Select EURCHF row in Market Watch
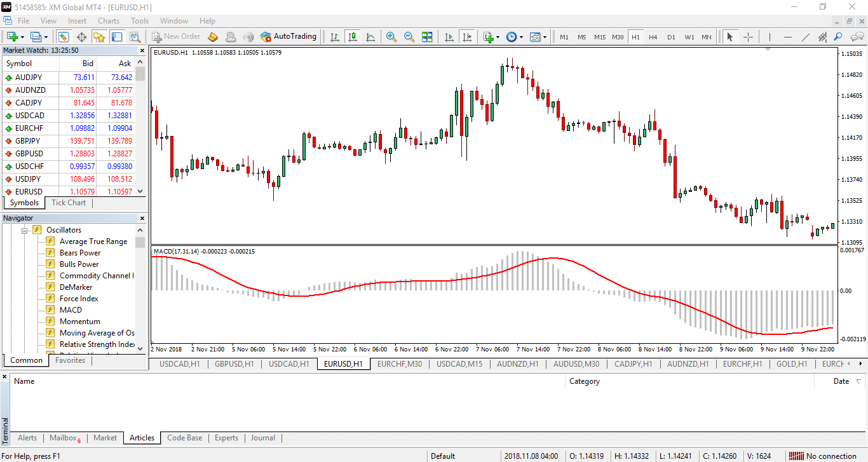The height and width of the screenshot is (462, 868). tap(69, 128)
